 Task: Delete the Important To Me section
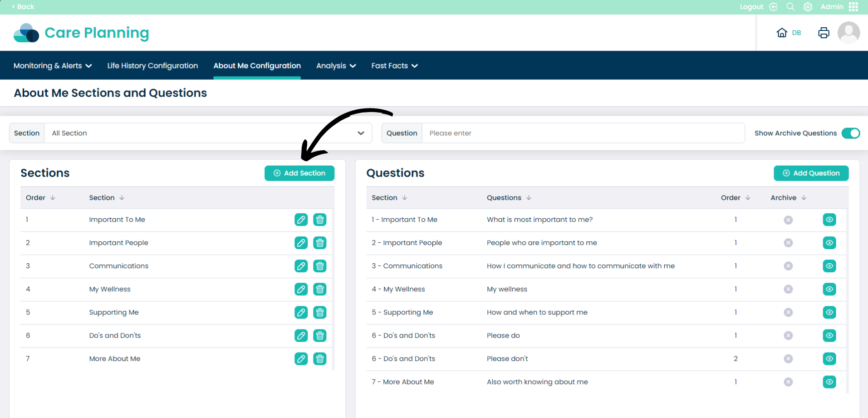tap(320, 220)
